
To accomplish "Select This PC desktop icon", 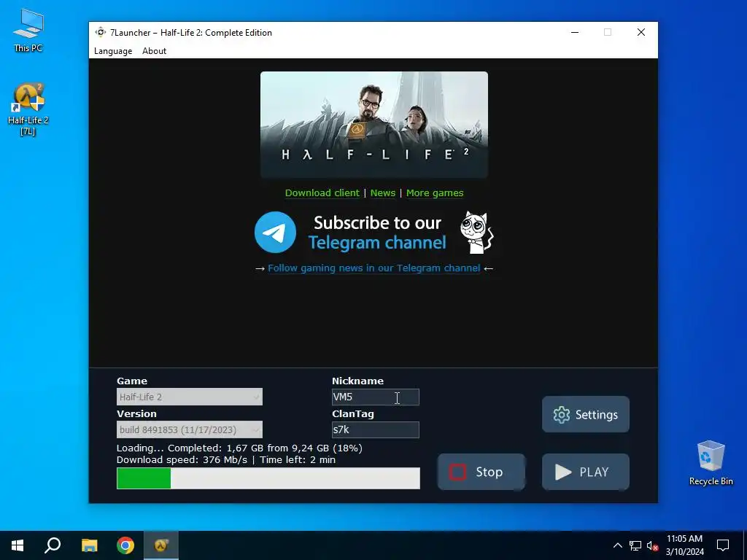I will (x=28, y=31).
